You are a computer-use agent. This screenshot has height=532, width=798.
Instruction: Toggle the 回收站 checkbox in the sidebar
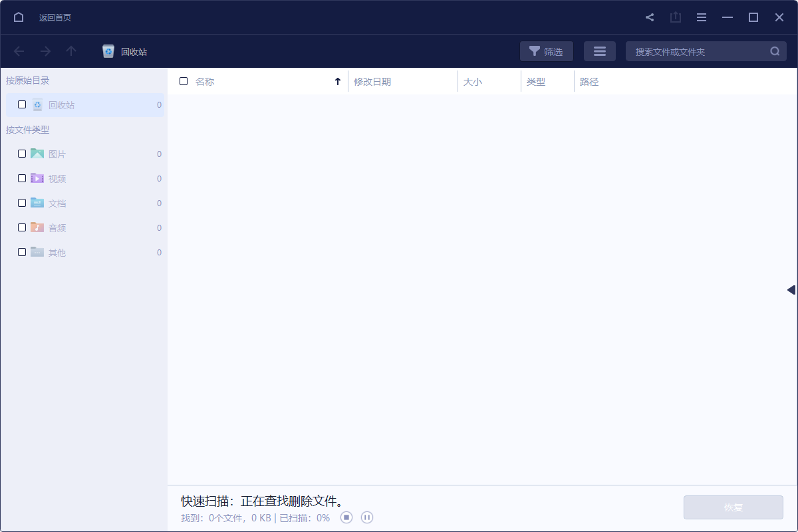pos(21,104)
